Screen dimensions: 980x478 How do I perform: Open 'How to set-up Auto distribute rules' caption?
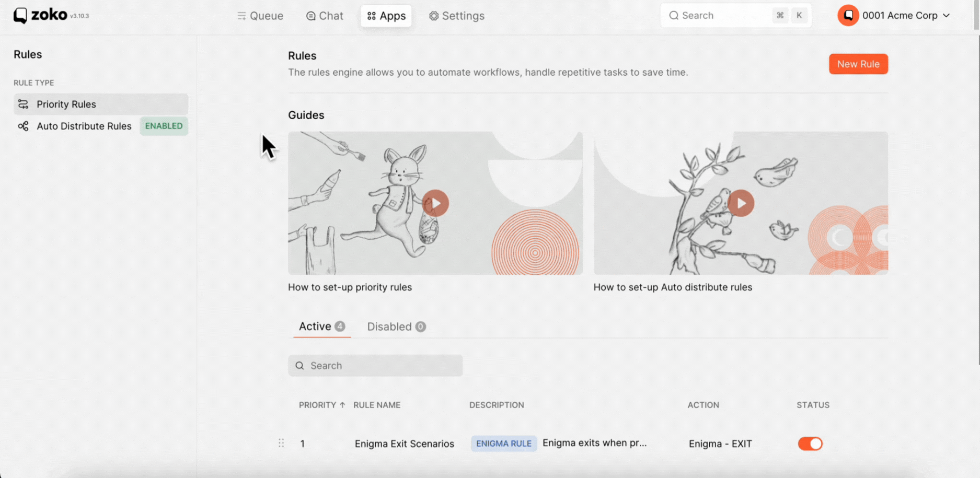673,287
